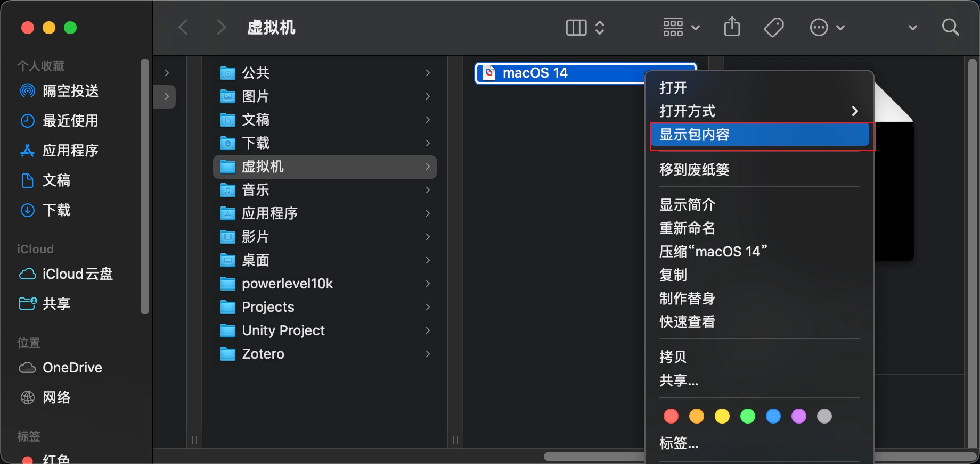Image resolution: width=980 pixels, height=464 pixels.
Task: Expand the 下载 folder chevron
Action: coord(428,143)
